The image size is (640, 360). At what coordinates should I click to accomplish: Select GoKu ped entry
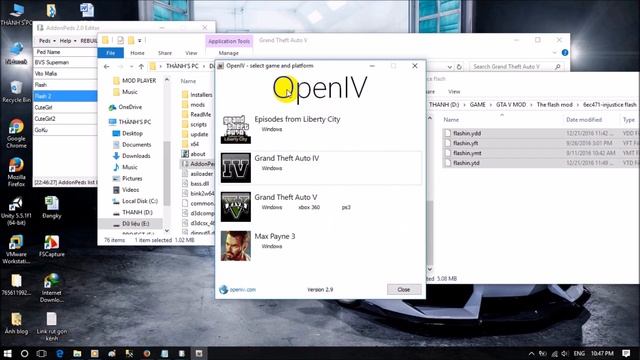65,130
